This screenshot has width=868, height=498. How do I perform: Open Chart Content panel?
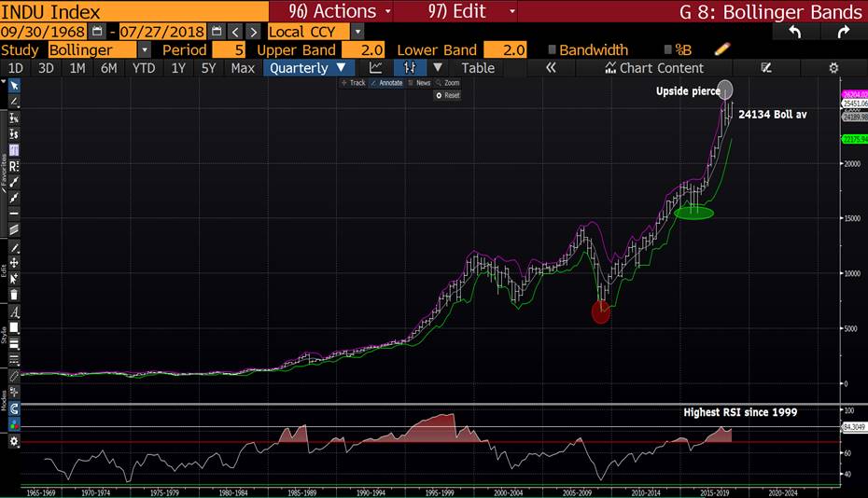[x=654, y=67]
